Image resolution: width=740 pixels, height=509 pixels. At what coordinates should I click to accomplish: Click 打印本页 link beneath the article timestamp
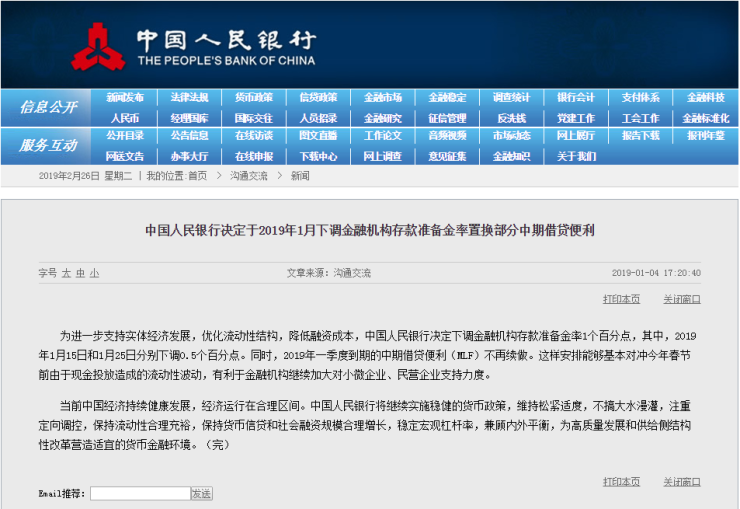(621, 299)
